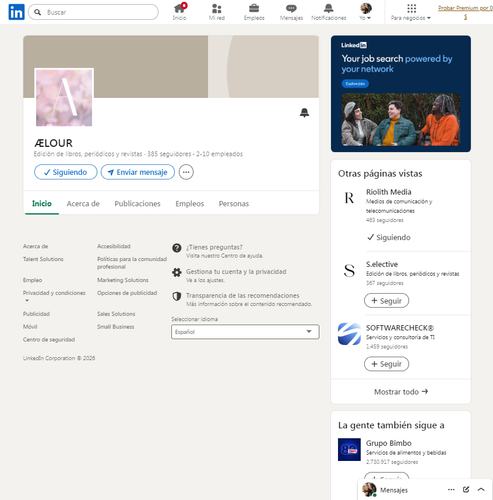This screenshot has height=500, width=493.
Task: Click compose new message icon in Mensajes bar
Action: tap(466, 489)
